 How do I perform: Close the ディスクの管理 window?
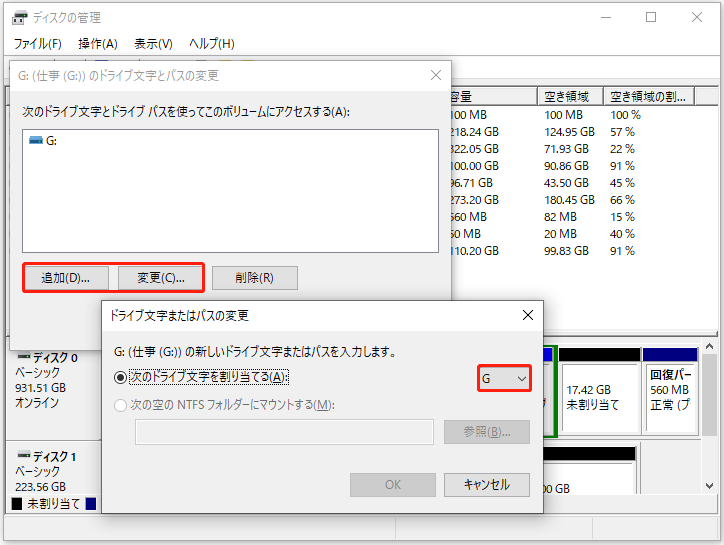point(697,18)
